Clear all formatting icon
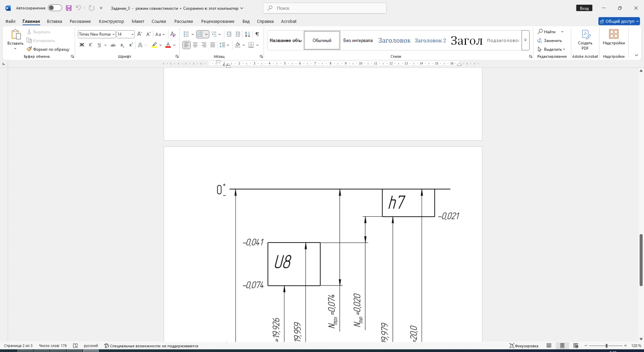The width and height of the screenshot is (644, 352). point(173,34)
